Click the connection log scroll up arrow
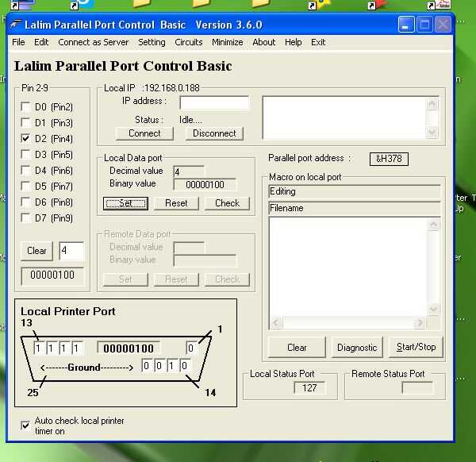Viewport: 476px width, 462px height. click(432, 104)
